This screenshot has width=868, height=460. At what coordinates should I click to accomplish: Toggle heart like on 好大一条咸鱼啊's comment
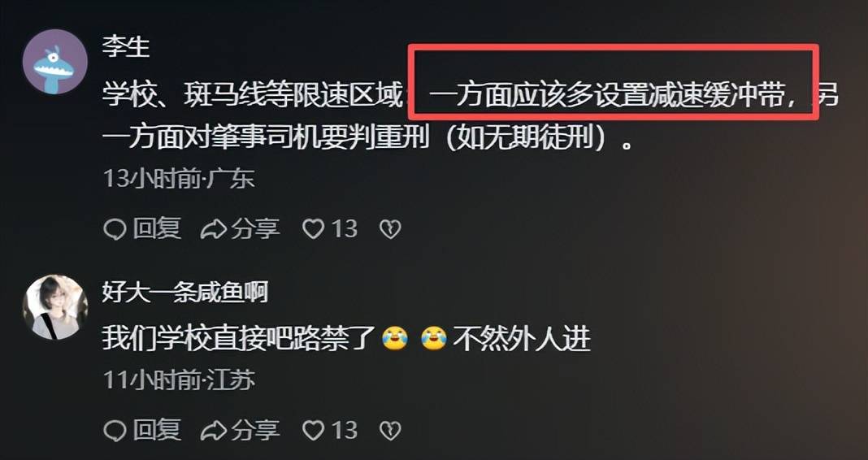coord(314,430)
